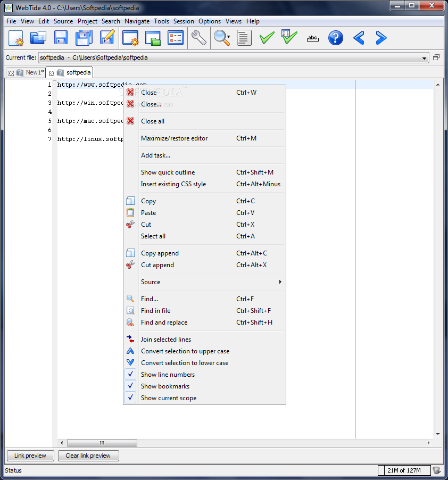Click the restore panel icon beside Current file

pyautogui.click(x=436, y=57)
